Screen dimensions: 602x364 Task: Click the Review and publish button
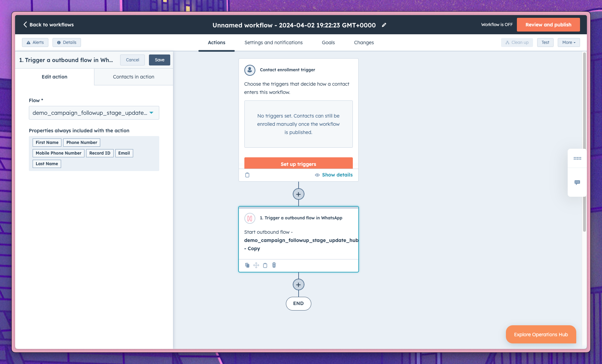548,25
